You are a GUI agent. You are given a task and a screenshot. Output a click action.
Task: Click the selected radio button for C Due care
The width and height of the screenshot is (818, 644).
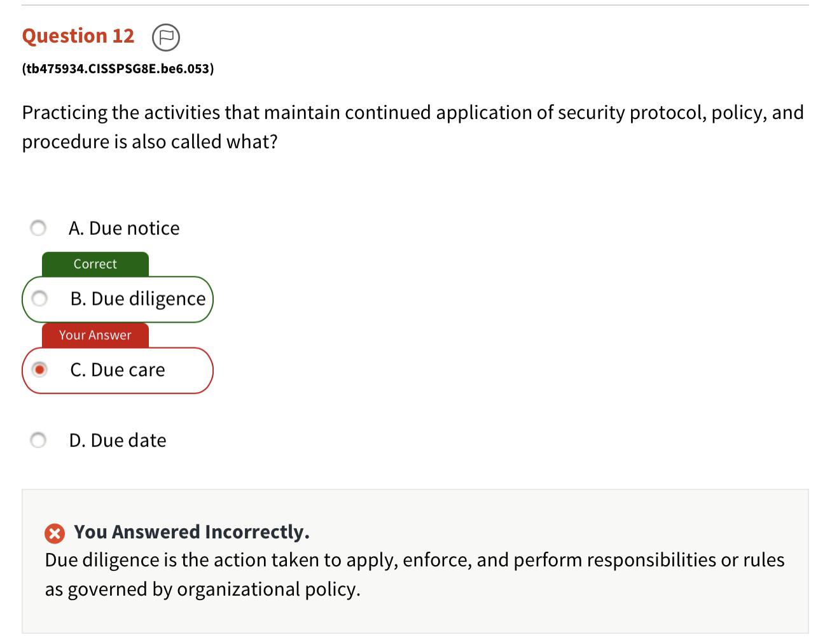(39, 370)
